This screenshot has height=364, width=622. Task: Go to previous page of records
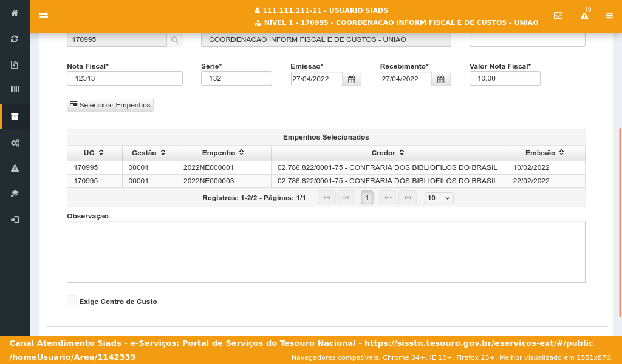[346, 198]
